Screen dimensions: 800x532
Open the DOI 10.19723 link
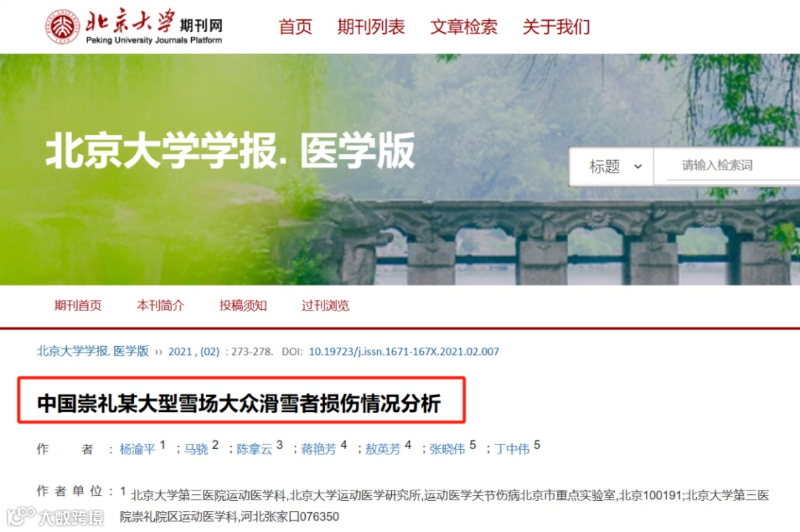(404, 351)
